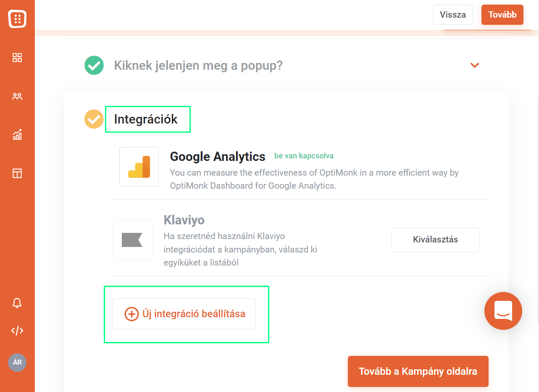Viewport: 539px width, 392px height.
Task: Open the embed code icon in sidebar
Action: point(17,331)
